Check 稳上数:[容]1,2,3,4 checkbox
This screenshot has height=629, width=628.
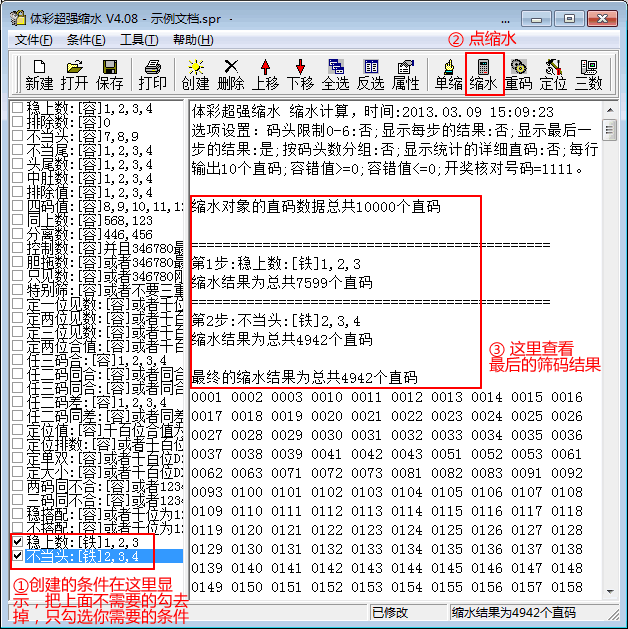[17, 108]
